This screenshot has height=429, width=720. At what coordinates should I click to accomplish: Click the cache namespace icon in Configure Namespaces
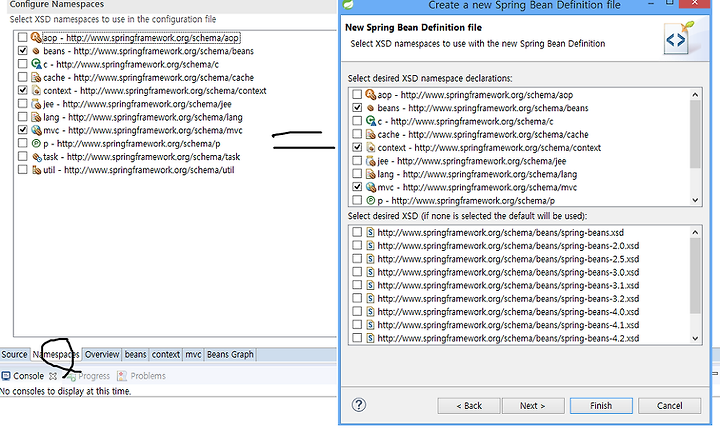[x=36, y=77]
